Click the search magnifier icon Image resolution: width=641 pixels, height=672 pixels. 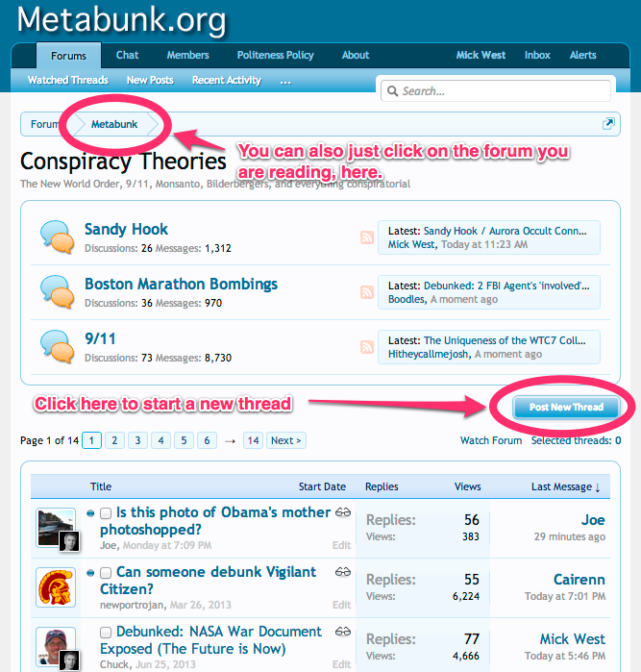(392, 91)
